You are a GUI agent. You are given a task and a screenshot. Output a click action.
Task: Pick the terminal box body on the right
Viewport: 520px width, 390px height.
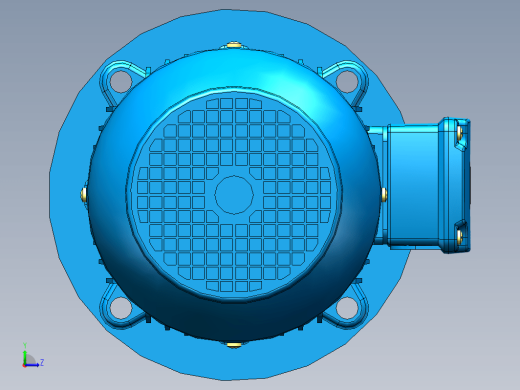point(413,186)
